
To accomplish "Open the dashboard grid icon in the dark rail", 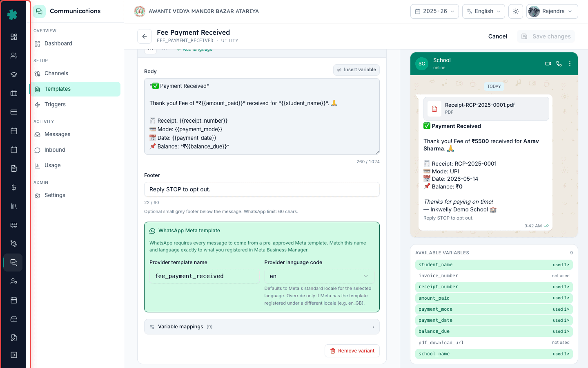I will [14, 37].
